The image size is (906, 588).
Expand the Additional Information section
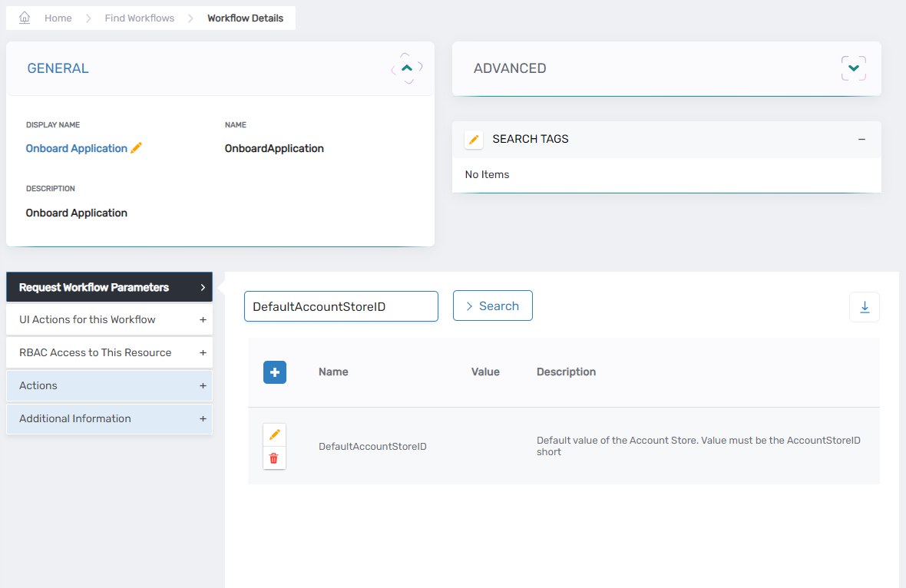[203, 418]
